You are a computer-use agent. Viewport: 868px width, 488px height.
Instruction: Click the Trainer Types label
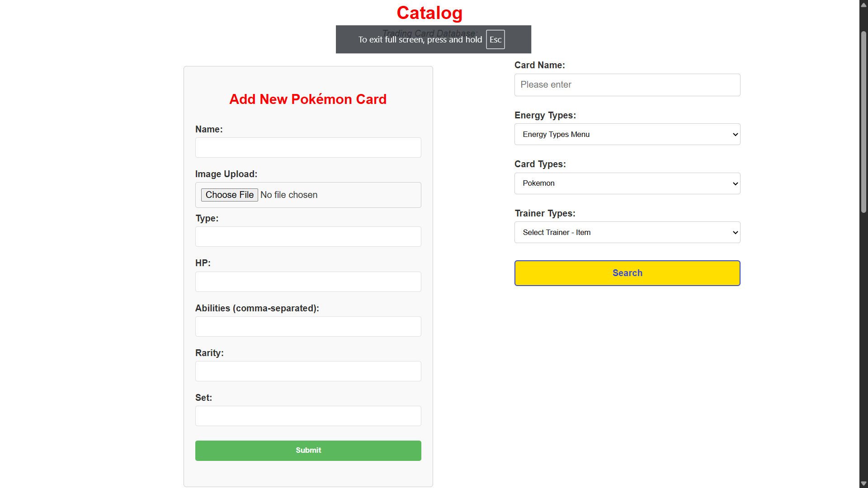pos(545,213)
